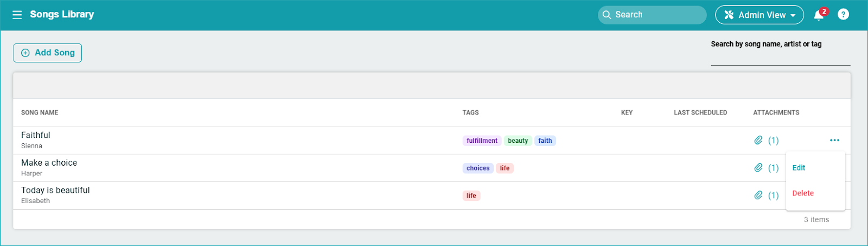Open the hamburger navigation menu
Viewport: 868px width, 246px height.
pos(17,15)
